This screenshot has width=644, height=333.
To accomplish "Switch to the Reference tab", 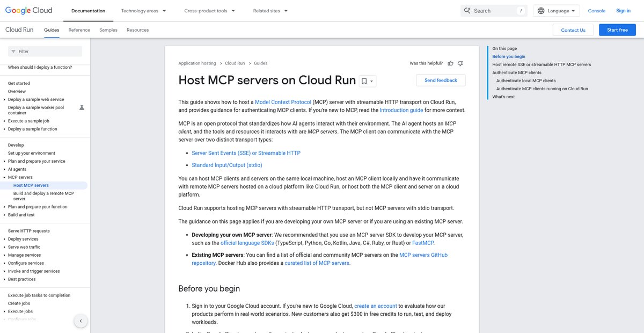I will (79, 30).
